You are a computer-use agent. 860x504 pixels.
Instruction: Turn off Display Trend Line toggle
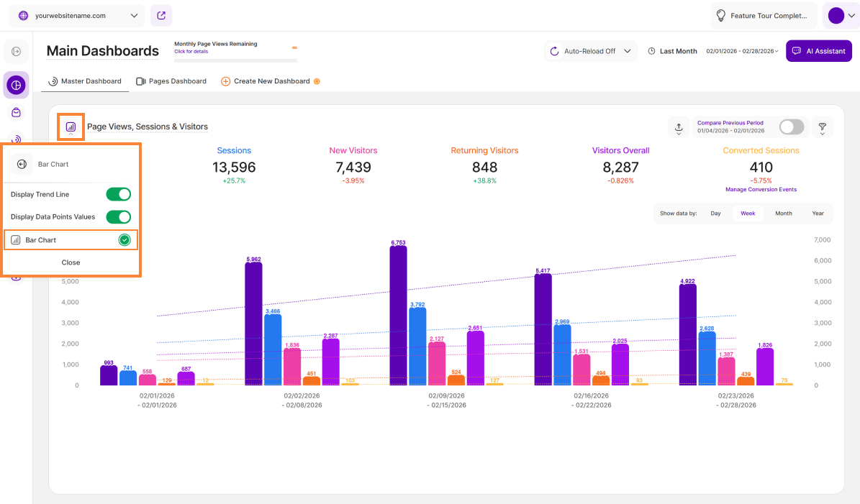119,194
